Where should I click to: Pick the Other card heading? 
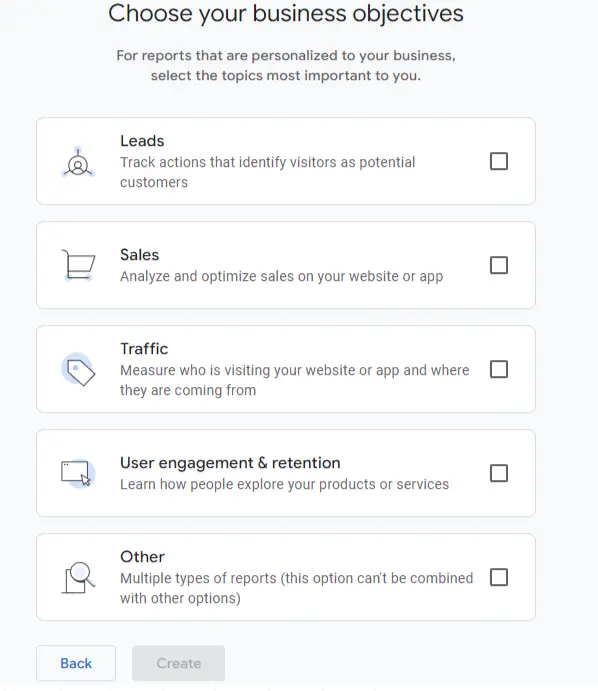(142, 557)
